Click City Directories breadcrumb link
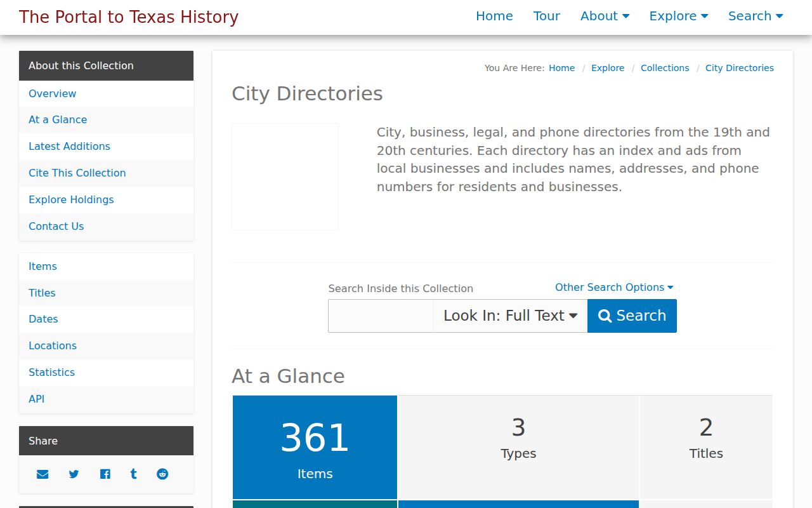This screenshot has width=812, height=508. (740, 68)
